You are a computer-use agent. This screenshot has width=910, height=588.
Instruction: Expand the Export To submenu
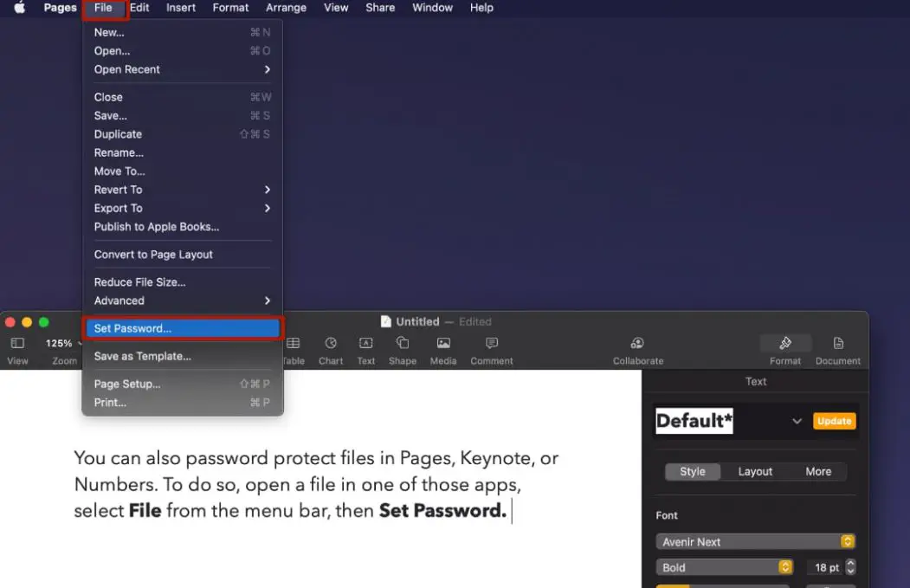point(183,208)
